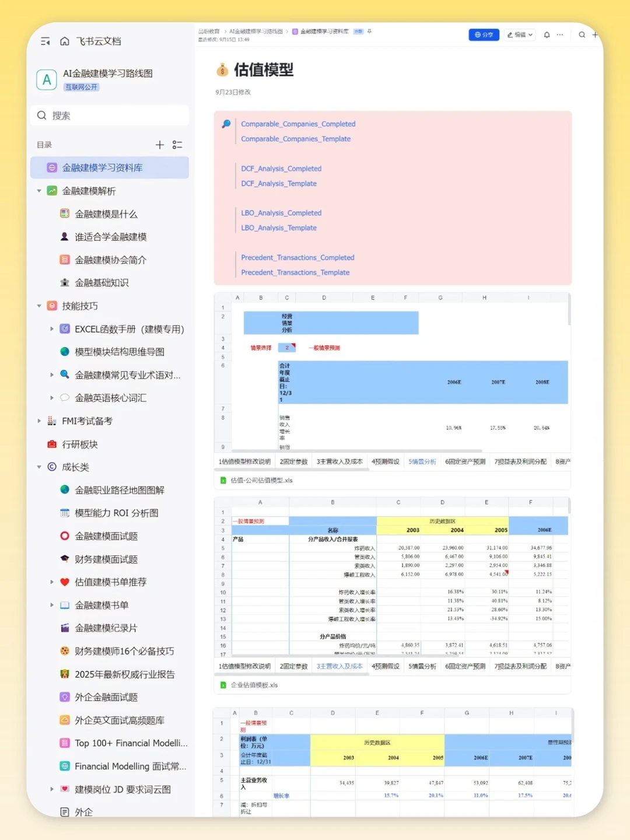Screen dimensions: 630x840
Task: Collapse the 金融建模解析 section
Action: coord(38,191)
